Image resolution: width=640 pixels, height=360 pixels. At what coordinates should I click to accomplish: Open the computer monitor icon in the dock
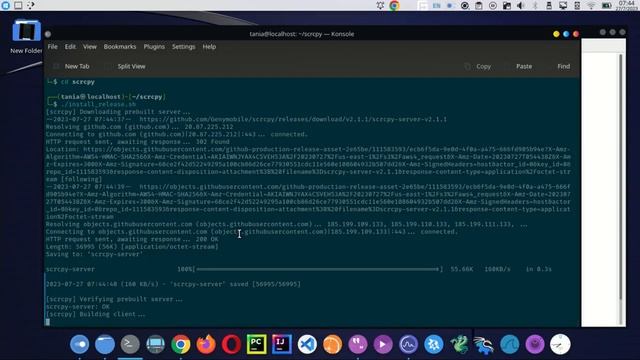point(155,344)
